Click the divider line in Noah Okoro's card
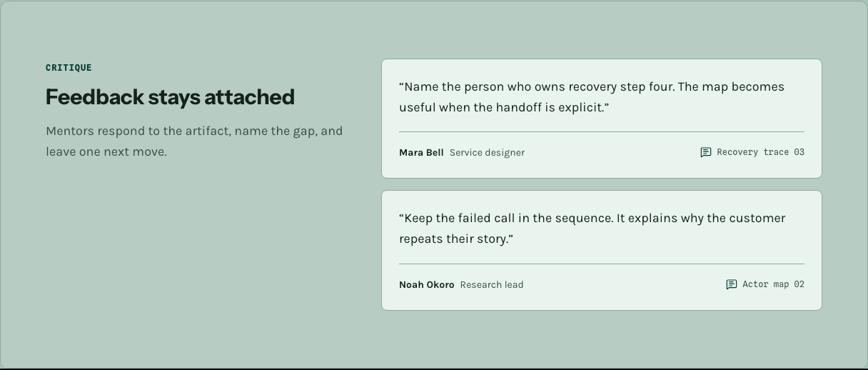This screenshot has width=868, height=370. [602, 264]
